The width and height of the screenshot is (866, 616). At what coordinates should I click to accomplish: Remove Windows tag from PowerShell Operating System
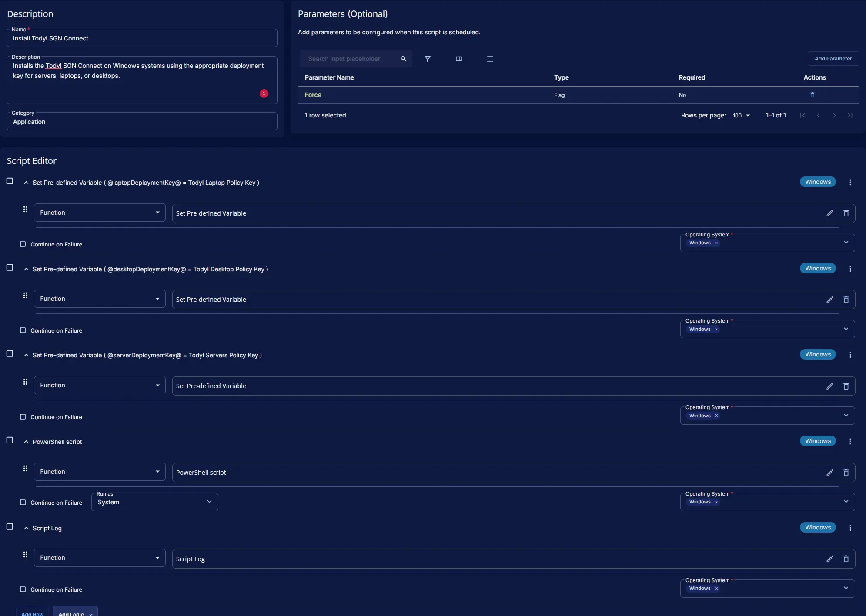tap(716, 502)
